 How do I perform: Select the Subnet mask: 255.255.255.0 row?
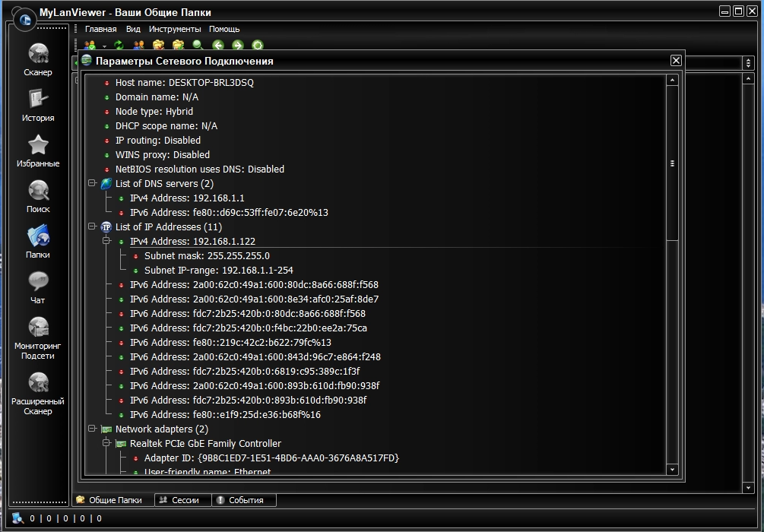click(x=207, y=256)
